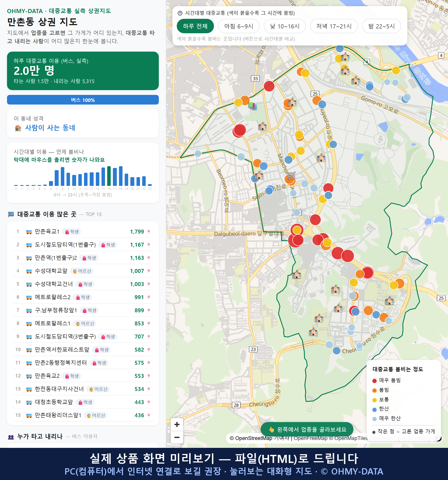Viewport: 448px width, 480px height.
Task: Select the 구.남부정류장앞1 list row name
Action: click(x=56, y=310)
